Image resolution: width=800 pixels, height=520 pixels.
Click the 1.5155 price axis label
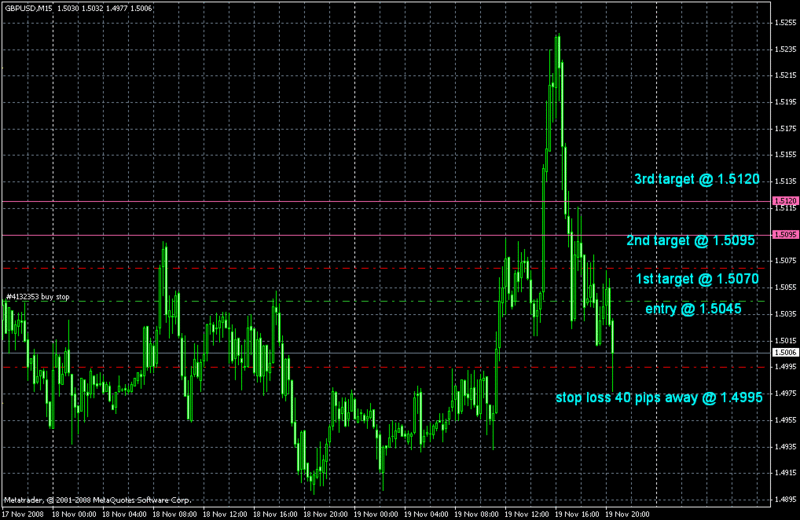(x=785, y=155)
